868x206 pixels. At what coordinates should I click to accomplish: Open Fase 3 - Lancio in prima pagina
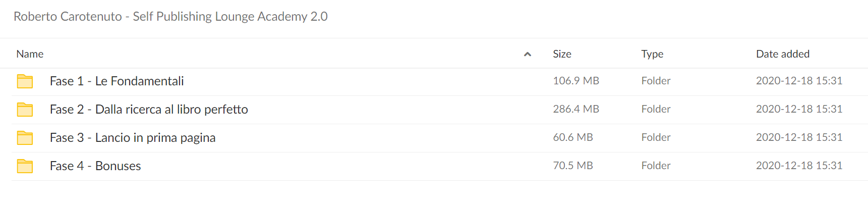133,138
